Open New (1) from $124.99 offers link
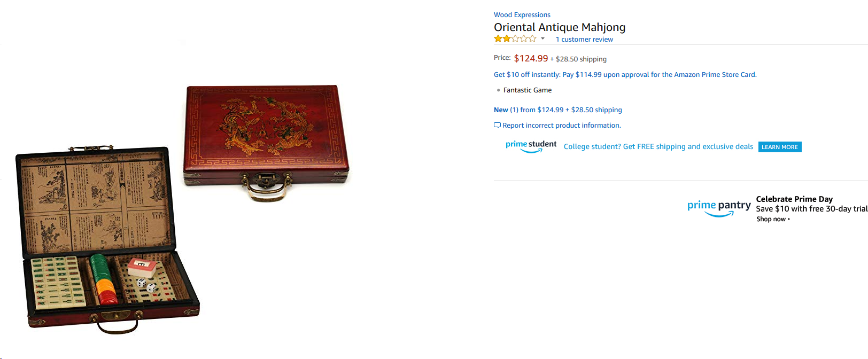The width and height of the screenshot is (868, 359). [557, 110]
